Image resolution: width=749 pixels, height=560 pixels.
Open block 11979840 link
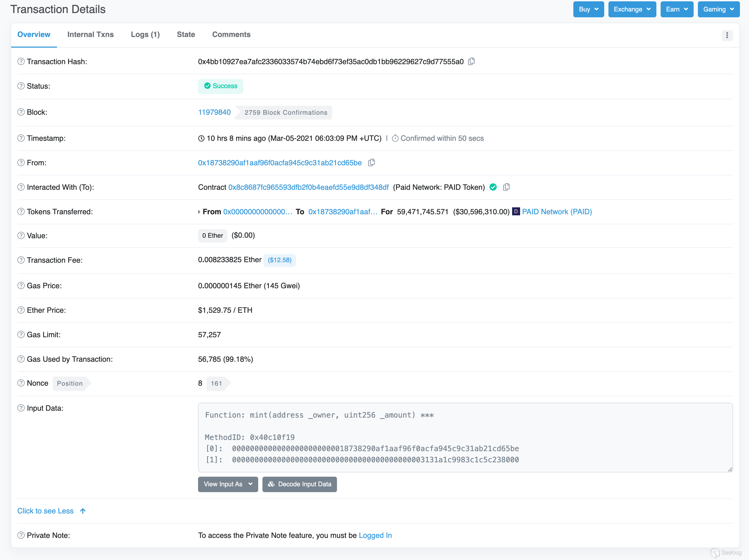tap(214, 112)
